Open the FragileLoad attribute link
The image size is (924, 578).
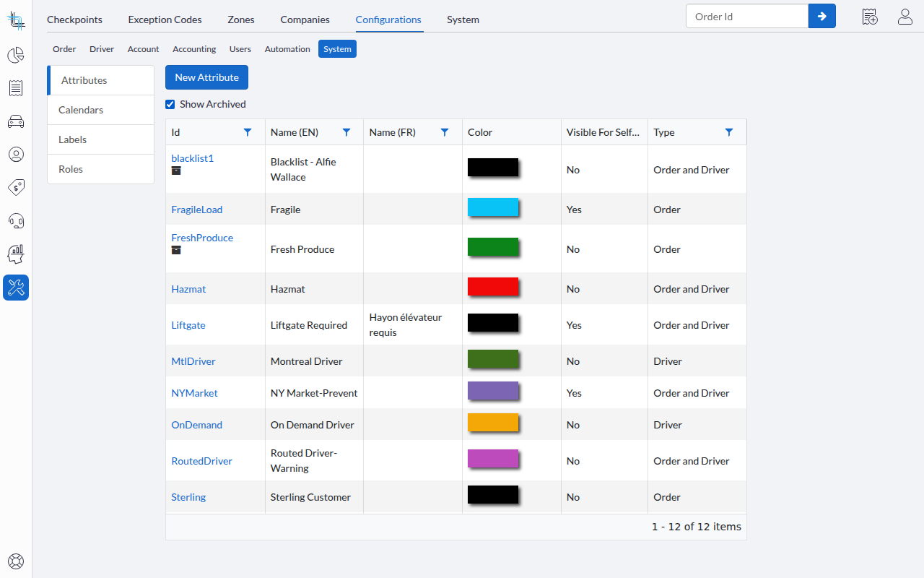[x=196, y=210]
